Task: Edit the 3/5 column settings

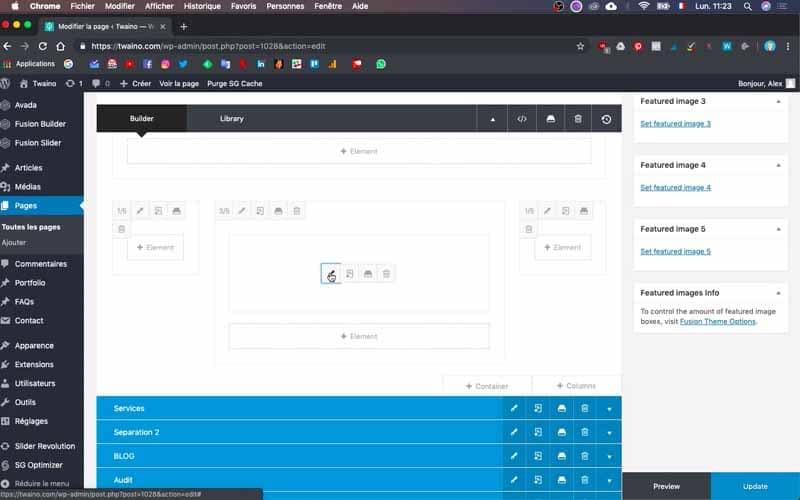Action: 242,211
